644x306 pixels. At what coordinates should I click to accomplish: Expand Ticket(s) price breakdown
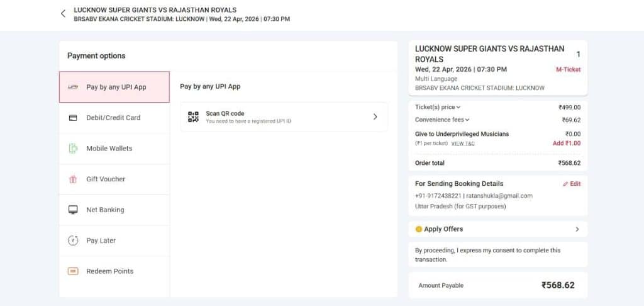(x=438, y=107)
